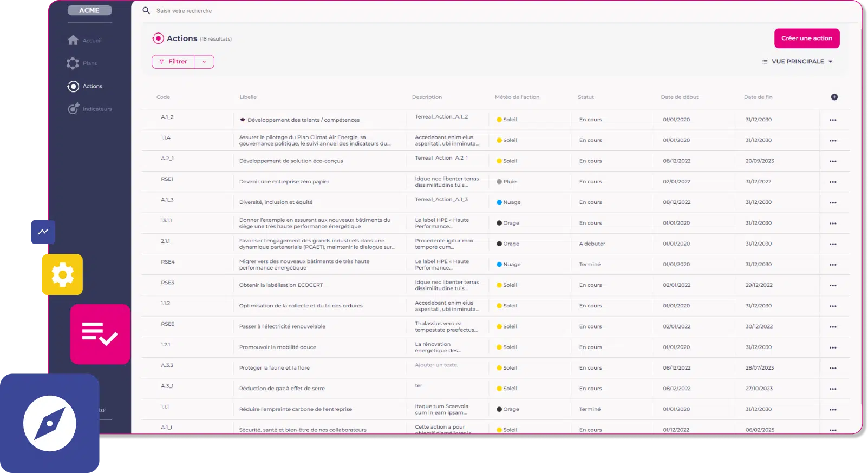Click 'A débuter' status in row 2.1.1
868x473 pixels.
(592, 244)
